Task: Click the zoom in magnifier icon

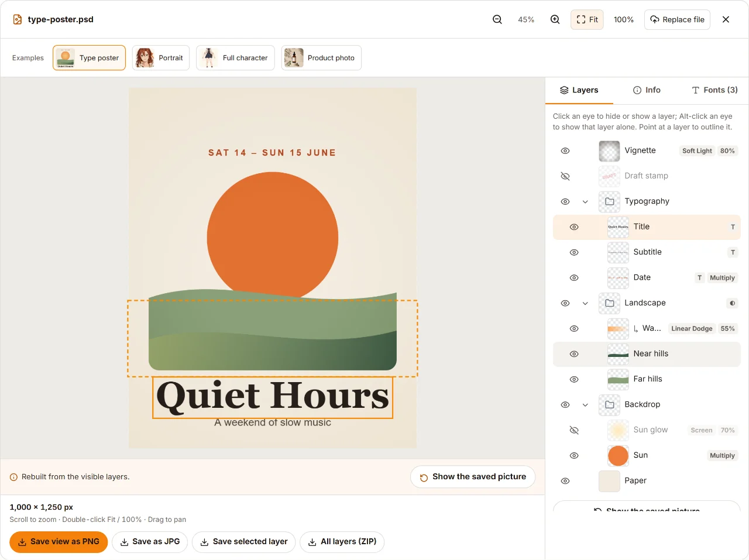Action: pos(555,19)
